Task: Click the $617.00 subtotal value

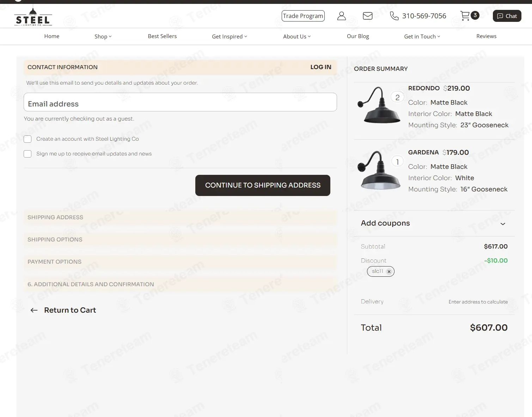Action: [x=496, y=246]
